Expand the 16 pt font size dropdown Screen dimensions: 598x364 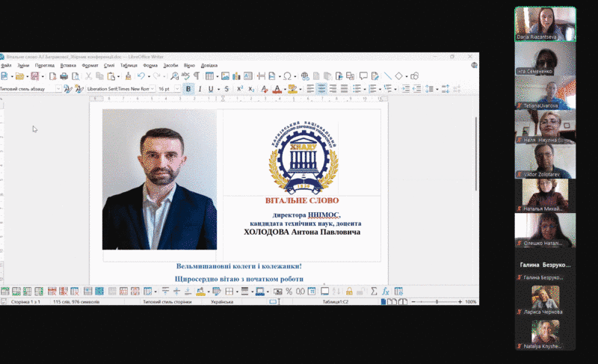[178, 89]
